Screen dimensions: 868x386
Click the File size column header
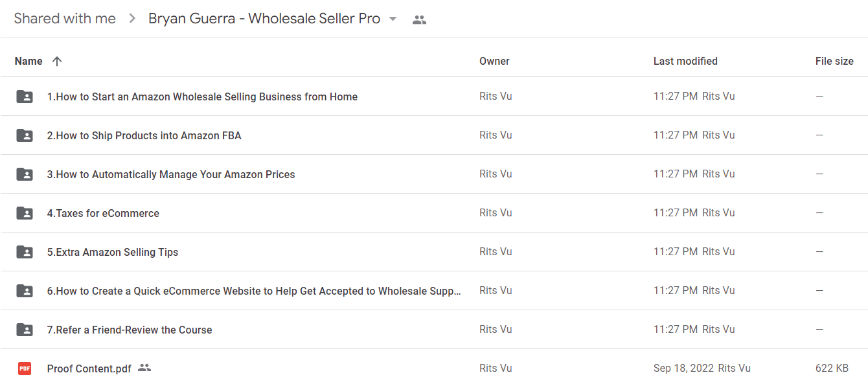[834, 62]
